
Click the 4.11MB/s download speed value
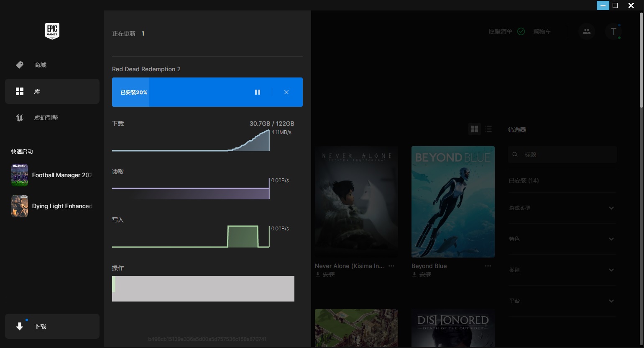(281, 132)
